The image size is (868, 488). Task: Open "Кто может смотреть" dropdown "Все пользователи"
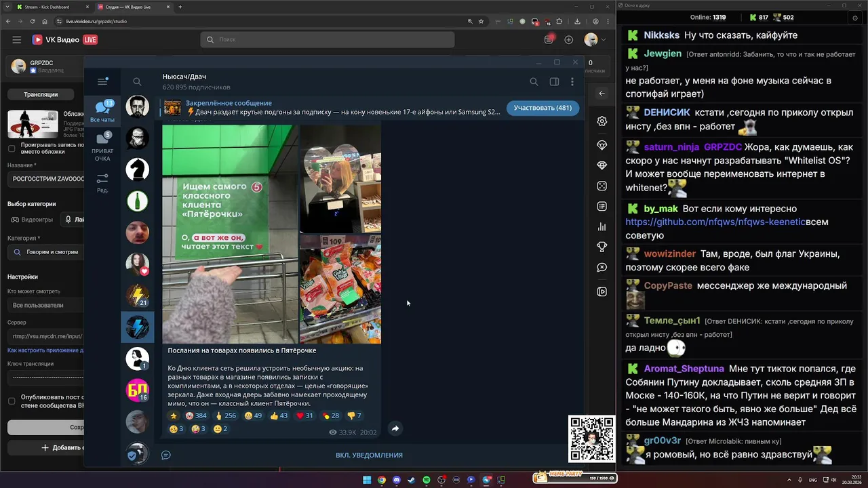(45, 305)
